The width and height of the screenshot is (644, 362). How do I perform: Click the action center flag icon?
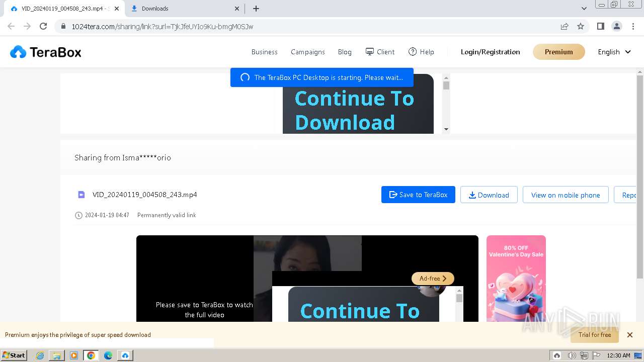596,355
